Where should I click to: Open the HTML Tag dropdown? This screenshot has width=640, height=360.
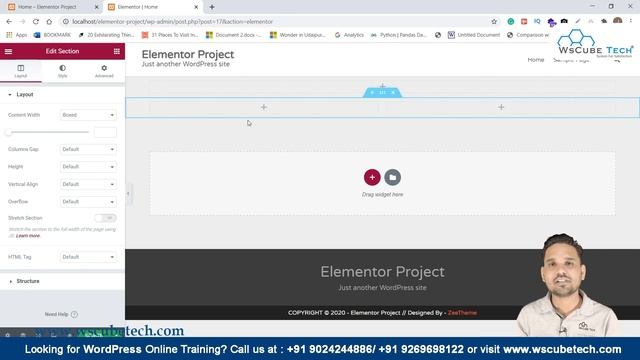[x=88, y=257]
